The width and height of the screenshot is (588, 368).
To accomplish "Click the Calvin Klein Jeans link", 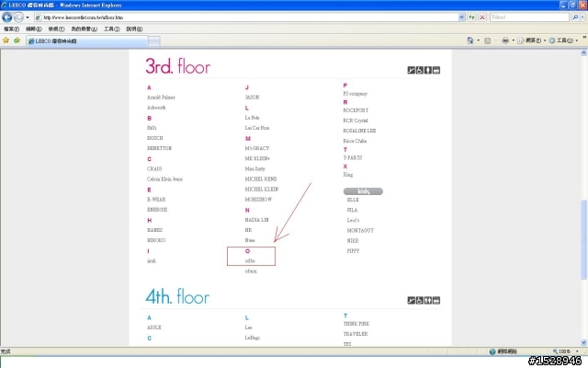I will click(164, 179).
